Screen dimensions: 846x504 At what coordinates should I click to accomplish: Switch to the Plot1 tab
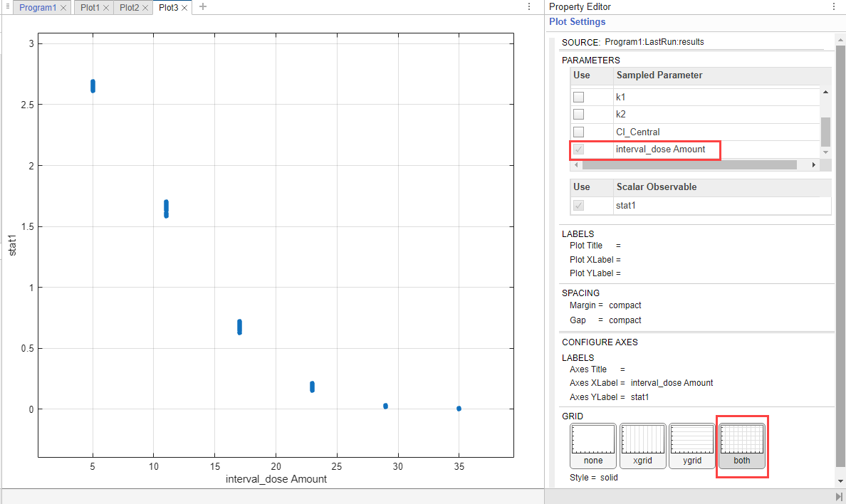tap(90, 8)
